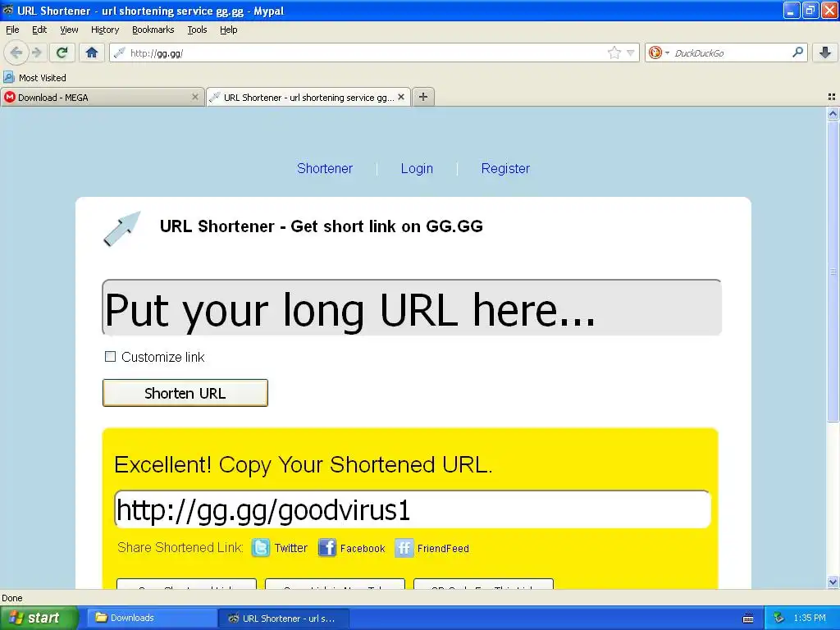Click the Safely Remove Hardware tray icon
Image resolution: width=840 pixels, height=630 pixels.
[x=778, y=618]
